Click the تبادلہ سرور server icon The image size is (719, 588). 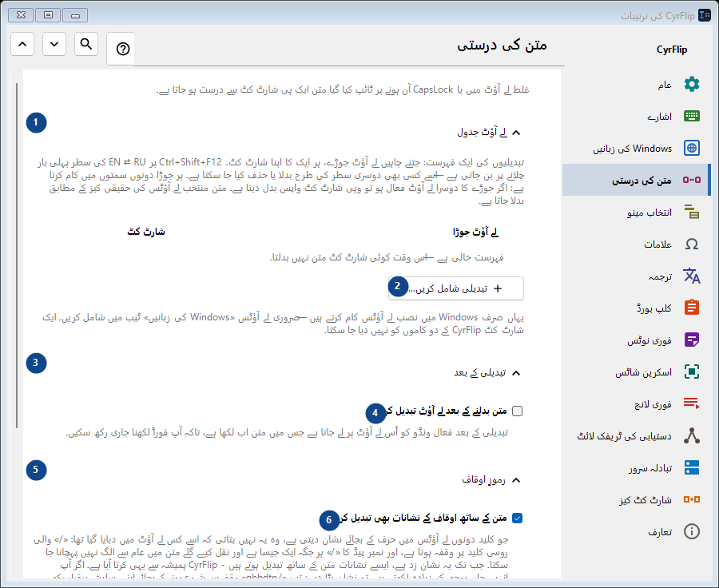692,467
